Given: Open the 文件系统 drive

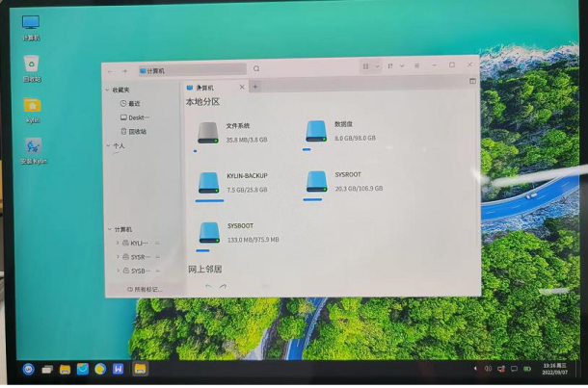Looking at the screenshot, I should tap(208, 133).
